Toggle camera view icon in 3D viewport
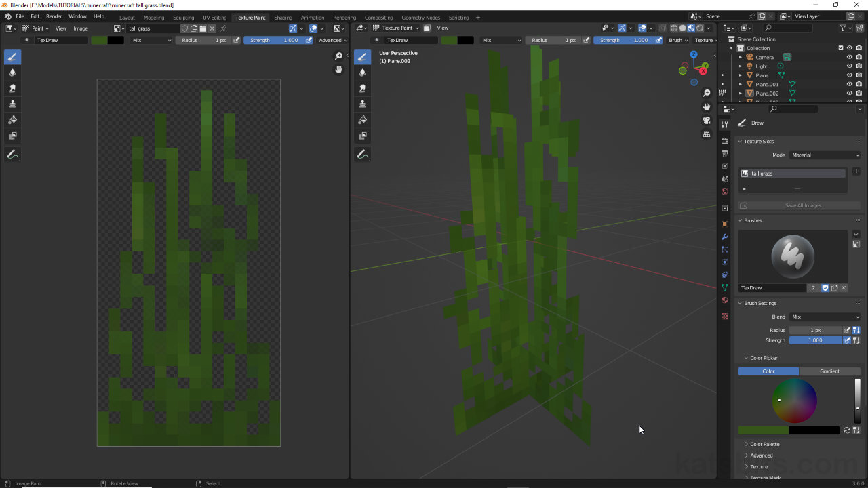868x488 pixels. click(x=707, y=120)
